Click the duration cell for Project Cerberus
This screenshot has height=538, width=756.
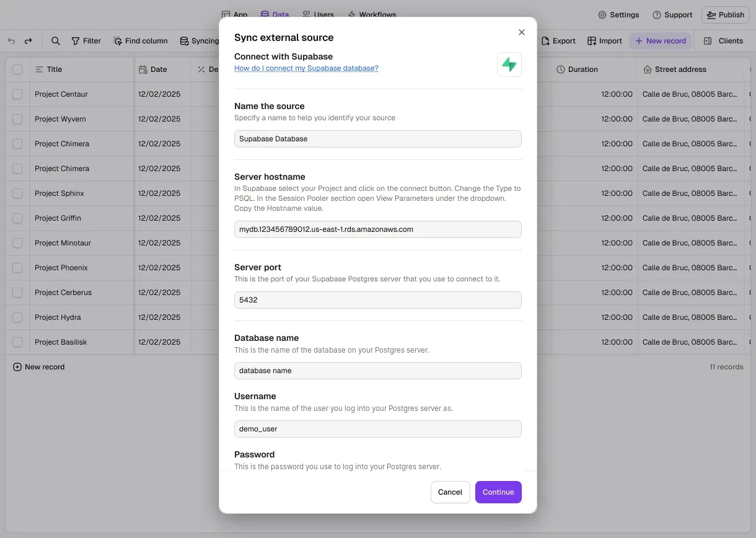point(594,293)
